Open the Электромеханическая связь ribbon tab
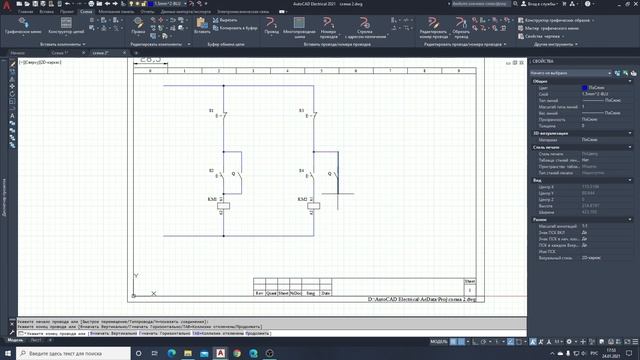This screenshot has height=360, width=640. click(x=243, y=12)
